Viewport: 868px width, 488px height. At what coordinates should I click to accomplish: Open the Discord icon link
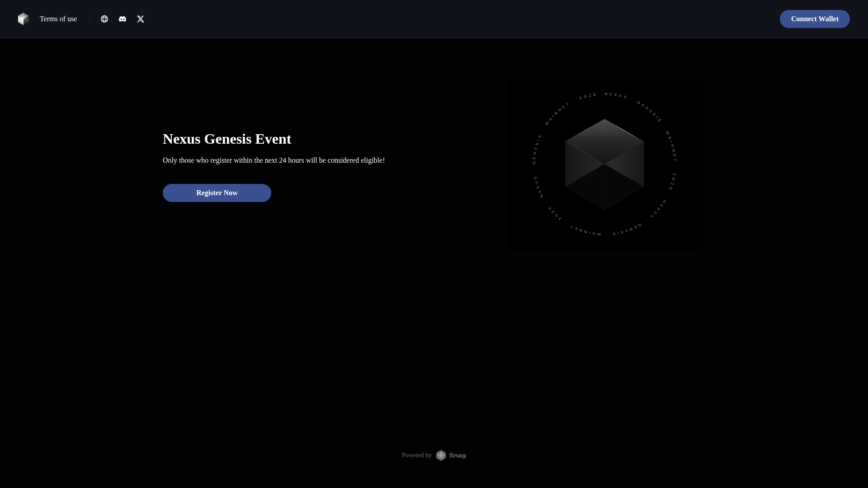(123, 19)
